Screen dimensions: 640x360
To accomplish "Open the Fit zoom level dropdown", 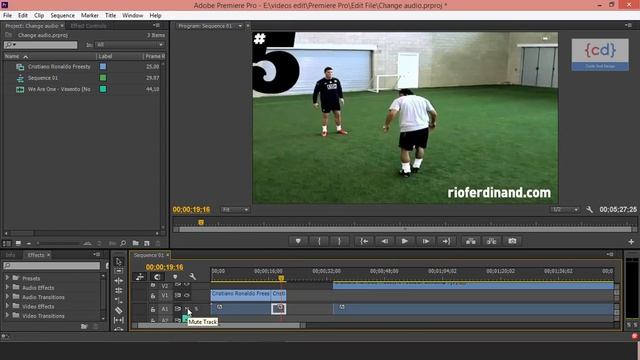I will (235, 209).
